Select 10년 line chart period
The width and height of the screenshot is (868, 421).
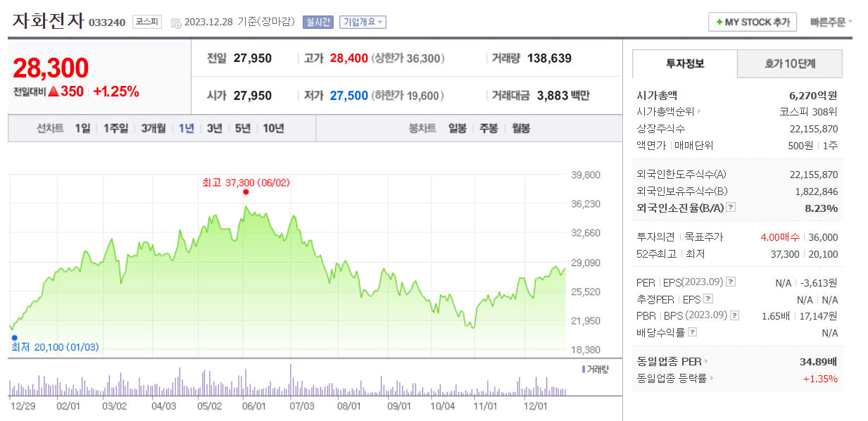click(x=274, y=128)
